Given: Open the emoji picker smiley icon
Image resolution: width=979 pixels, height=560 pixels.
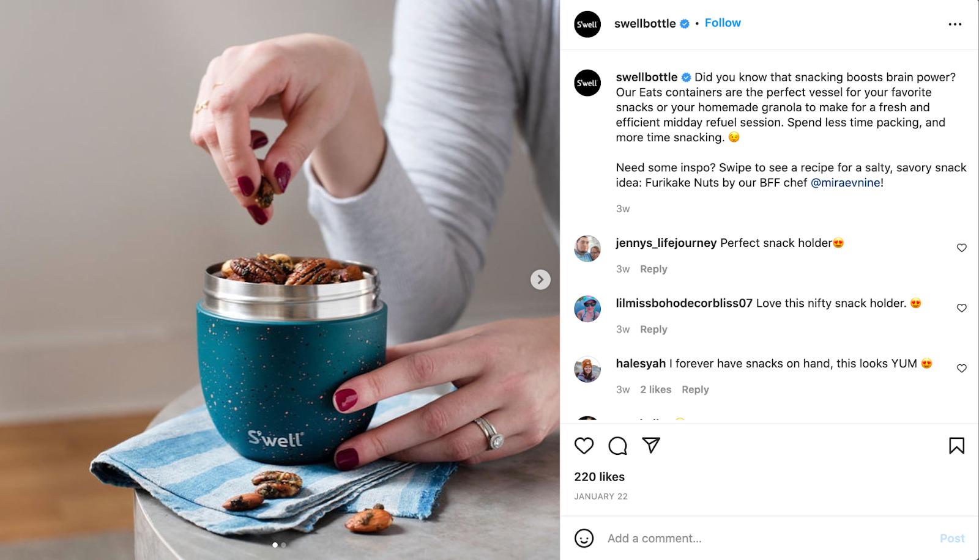Looking at the screenshot, I should pos(584,539).
